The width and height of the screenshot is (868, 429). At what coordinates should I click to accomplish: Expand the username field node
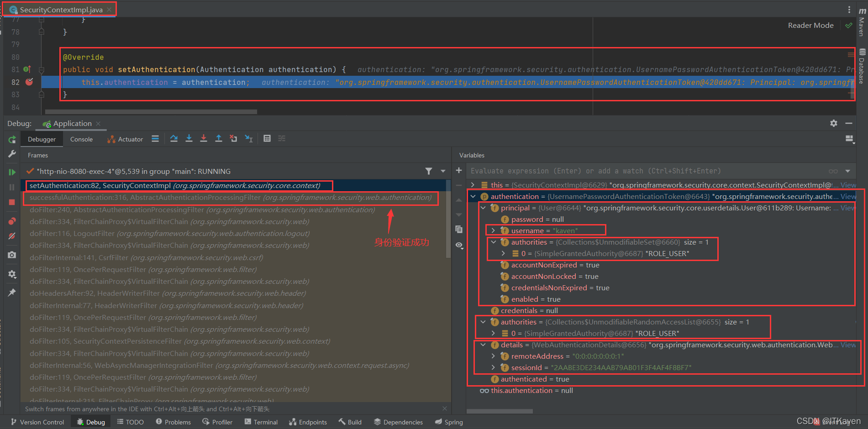coord(493,230)
